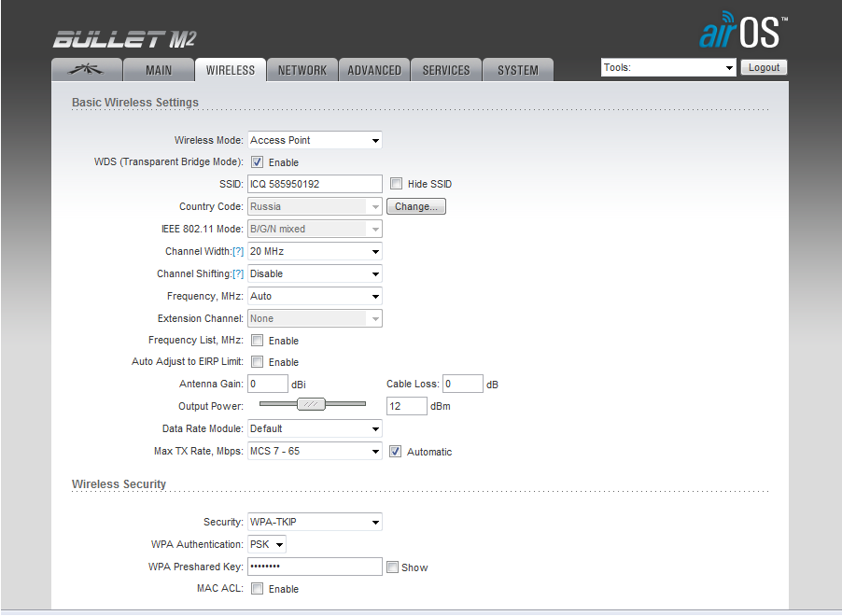
Task: Click the Cable Loss input field
Action: point(463,384)
